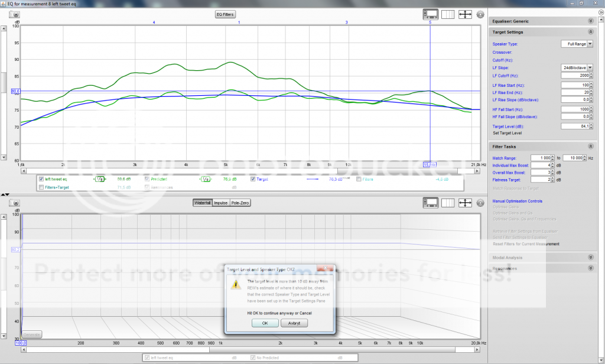Click the EQ Filters button

tap(225, 14)
